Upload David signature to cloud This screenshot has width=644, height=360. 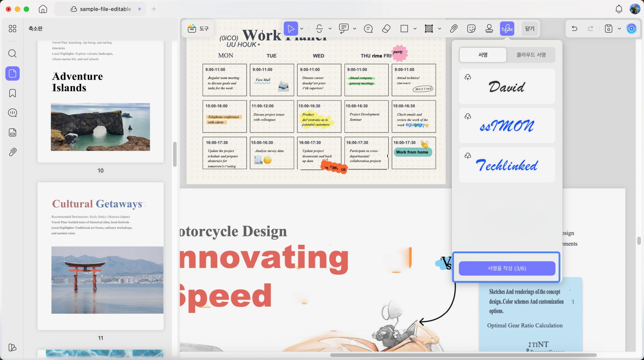(x=468, y=77)
